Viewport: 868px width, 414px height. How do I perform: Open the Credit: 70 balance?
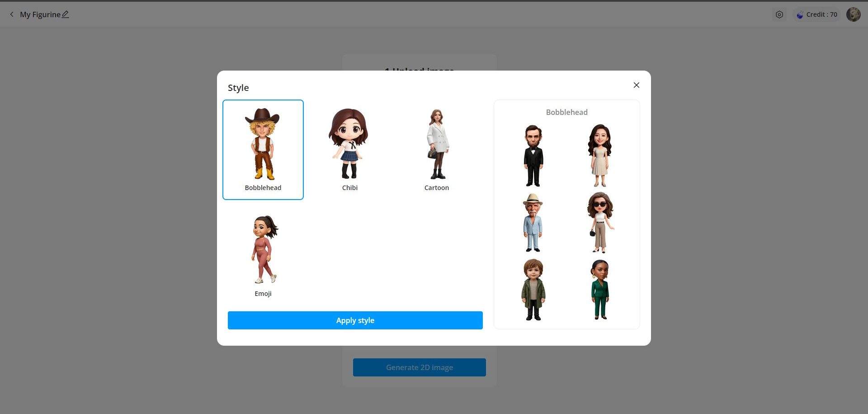(x=816, y=14)
